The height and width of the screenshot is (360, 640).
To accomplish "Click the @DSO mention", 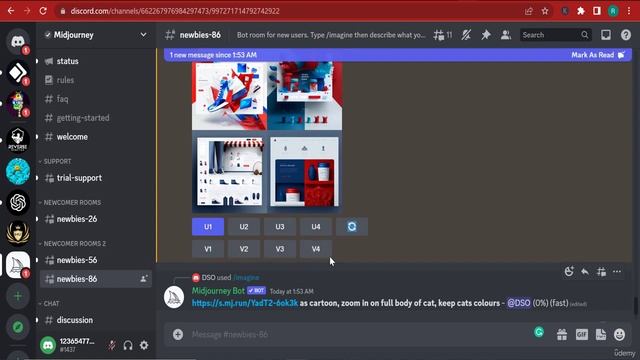I will click(518, 303).
